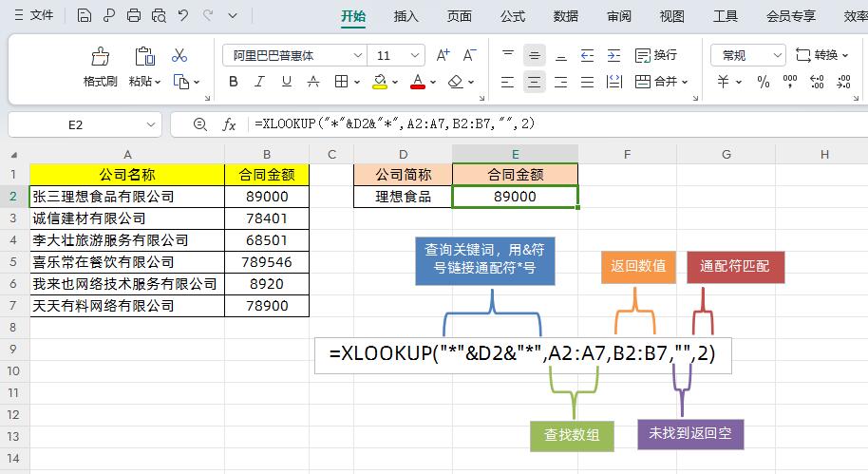Apply strikethrough formatting
Screen dimensions: 868x474
(x=313, y=82)
